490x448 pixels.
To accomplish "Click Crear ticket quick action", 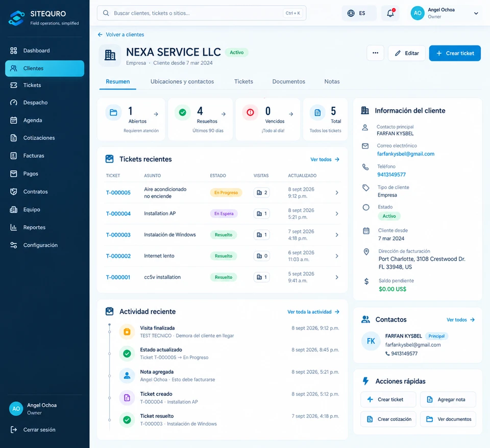I will [x=388, y=399].
